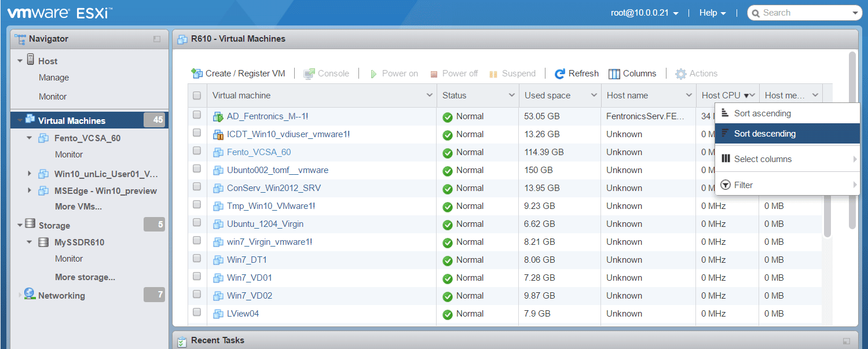Viewport: 868px width, 349px height.
Task: Click the 150 GB used space cell
Action: point(560,170)
